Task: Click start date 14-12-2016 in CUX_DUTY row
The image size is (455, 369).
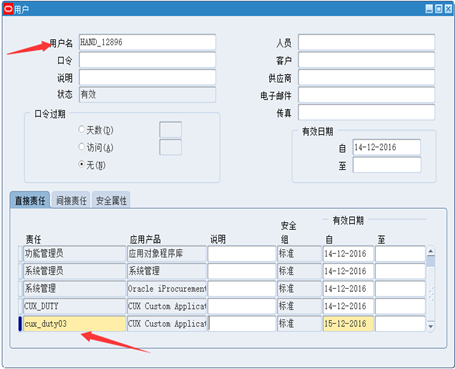Action: (348, 306)
